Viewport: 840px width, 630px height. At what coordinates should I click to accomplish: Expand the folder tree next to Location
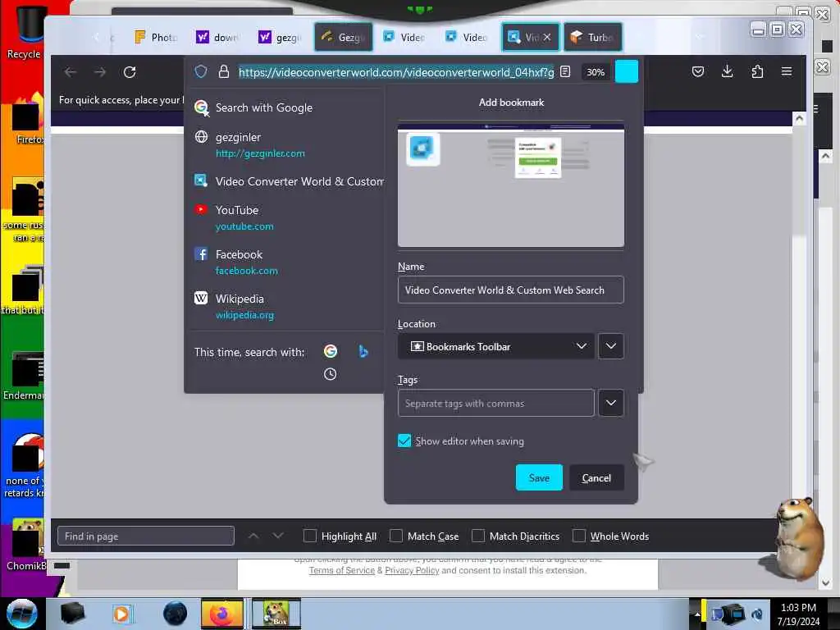610,346
